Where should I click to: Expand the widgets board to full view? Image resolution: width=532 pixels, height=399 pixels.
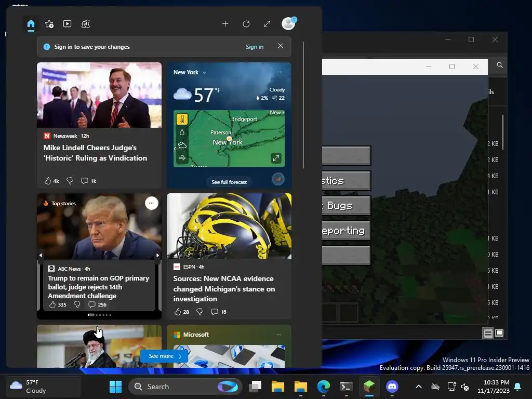pos(267,24)
